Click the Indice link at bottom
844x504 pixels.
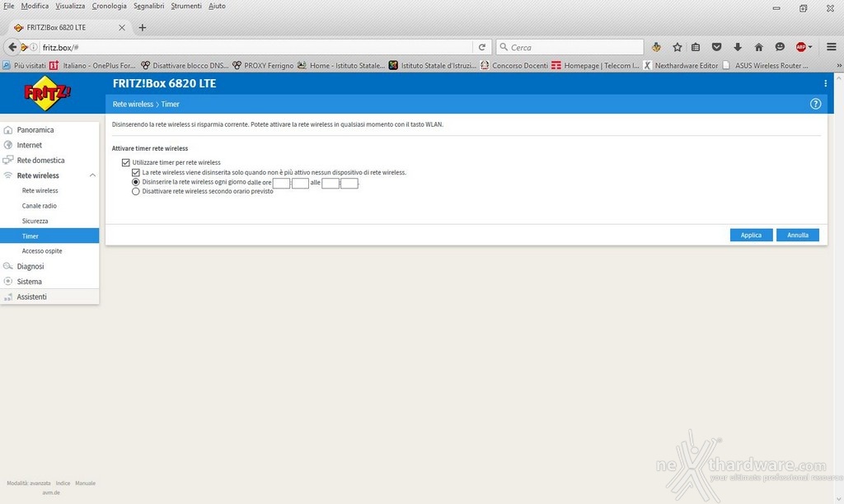pyautogui.click(x=63, y=483)
